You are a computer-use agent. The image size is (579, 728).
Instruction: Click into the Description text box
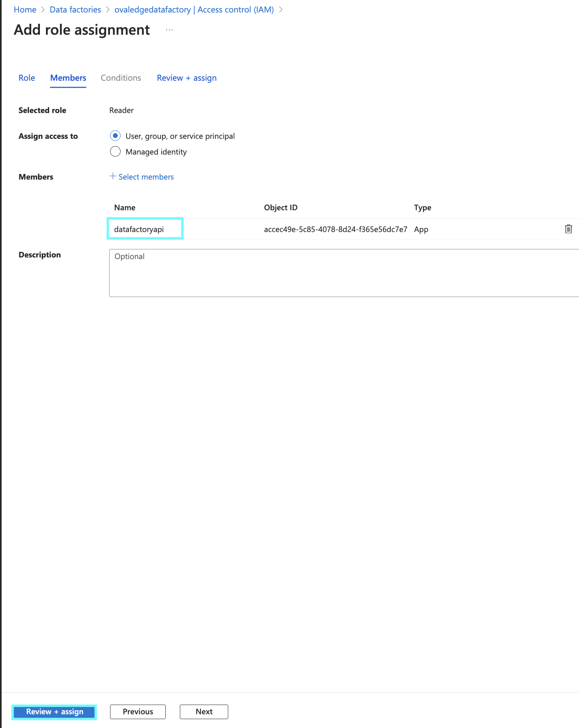344,273
